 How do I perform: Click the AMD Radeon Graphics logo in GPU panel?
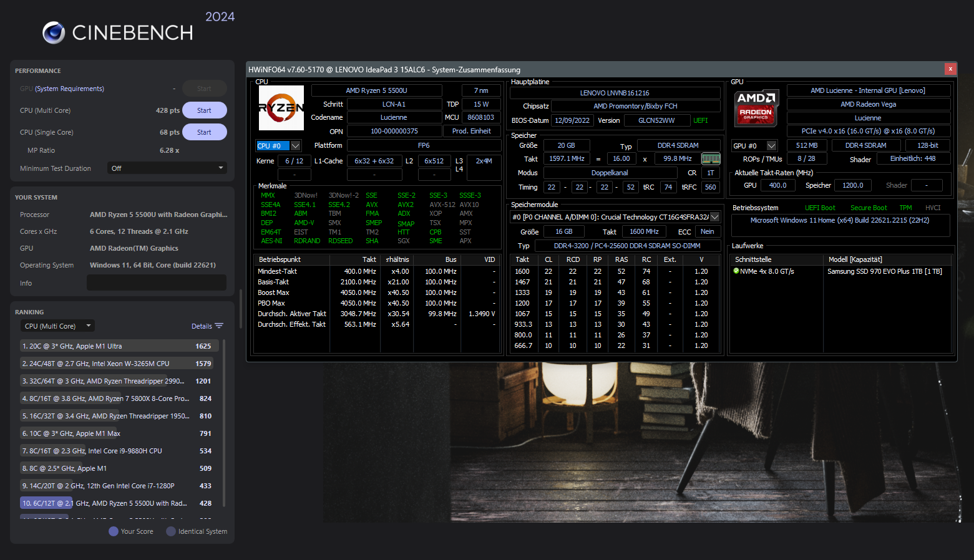756,108
